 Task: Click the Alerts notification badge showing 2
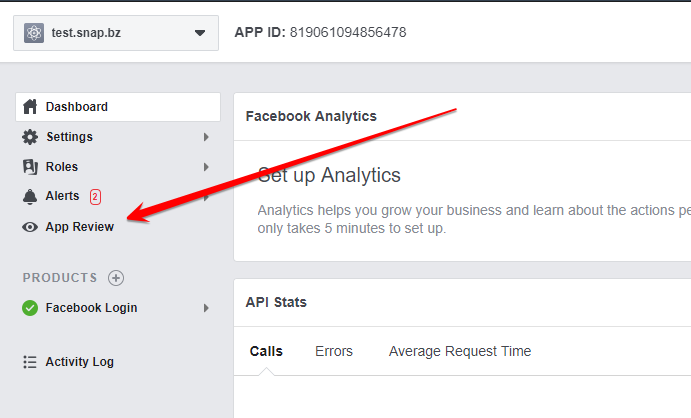point(95,196)
